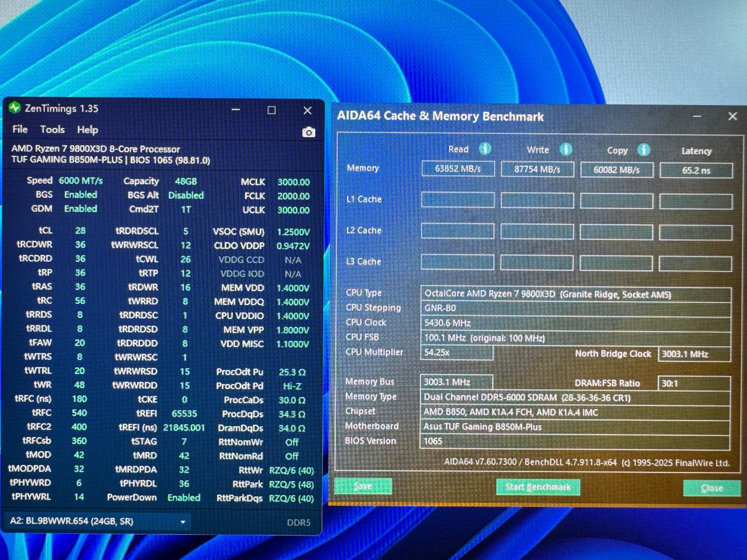Click the RttPark value RZQ/5 (48)
The height and width of the screenshot is (560, 747).
291,484
